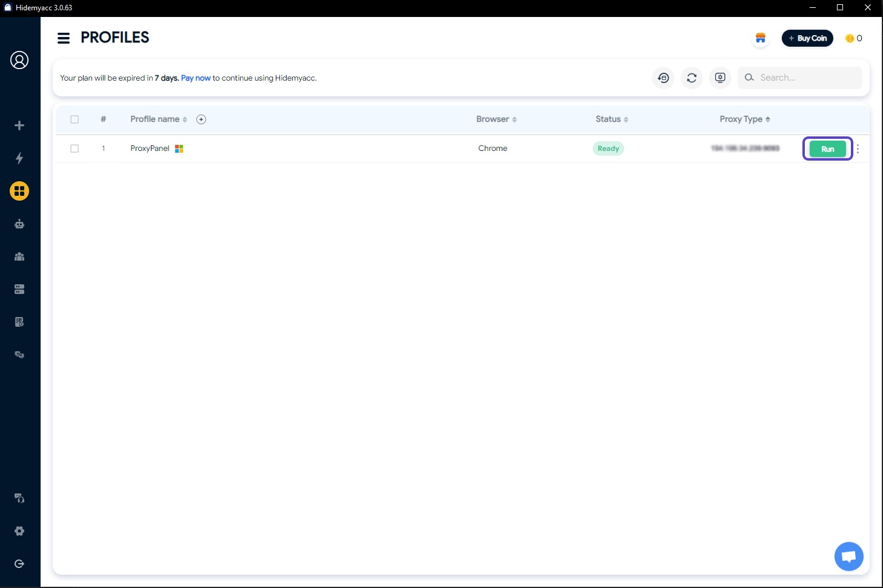Open the orange storefront marketplace icon
The width and height of the screenshot is (883, 588).
pyautogui.click(x=761, y=38)
